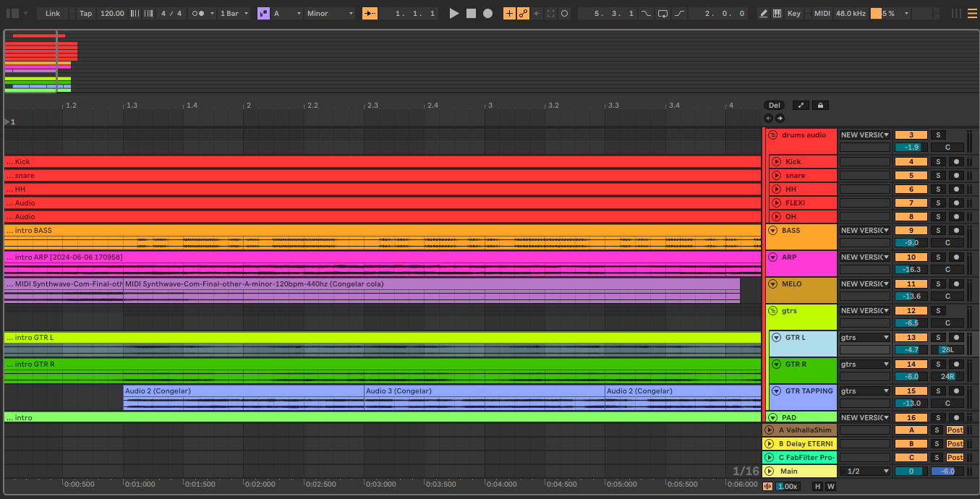The image size is (980, 499).
Task: Toggle Post on A ValhallaShim return
Action: (955, 430)
